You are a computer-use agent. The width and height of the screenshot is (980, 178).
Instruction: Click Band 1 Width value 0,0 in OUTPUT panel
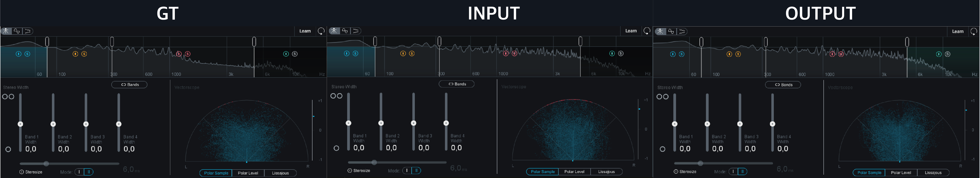click(x=685, y=149)
